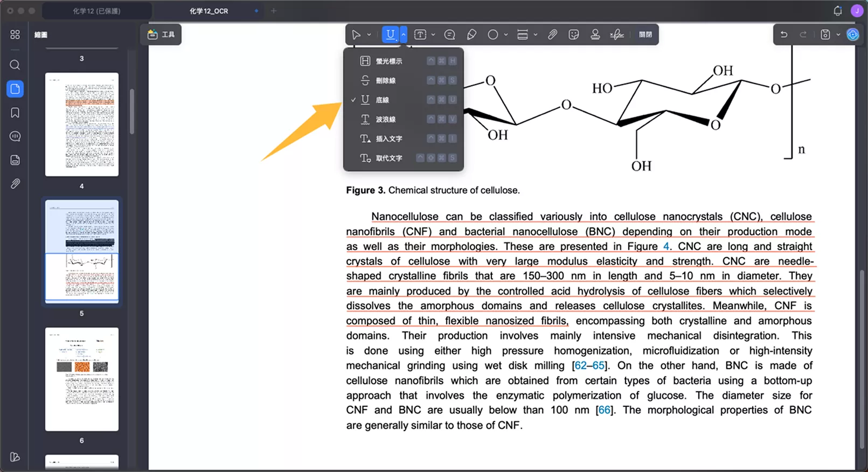The image size is (868, 472).
Task: Switch to the 化学12 (已保護) tab
Action: pyautogui.click(x=97, y=11)
